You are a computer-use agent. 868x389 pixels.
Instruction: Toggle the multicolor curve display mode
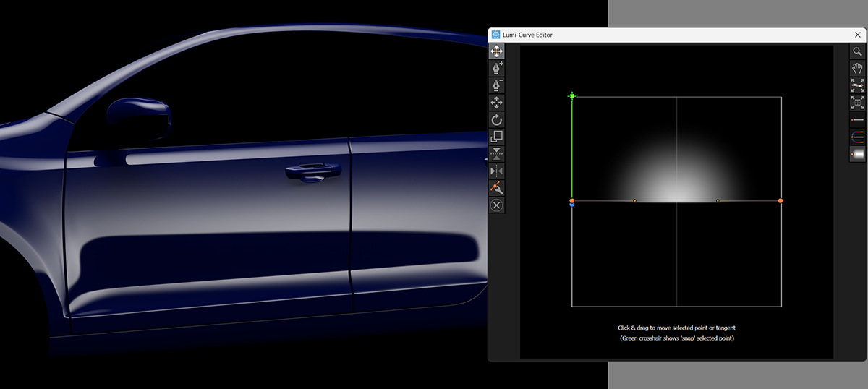[857, 137]
